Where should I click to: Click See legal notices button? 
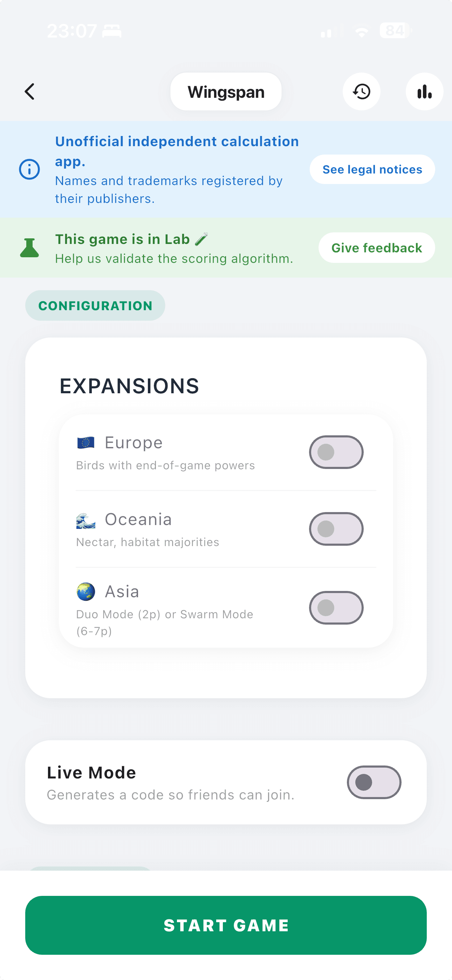372,169
